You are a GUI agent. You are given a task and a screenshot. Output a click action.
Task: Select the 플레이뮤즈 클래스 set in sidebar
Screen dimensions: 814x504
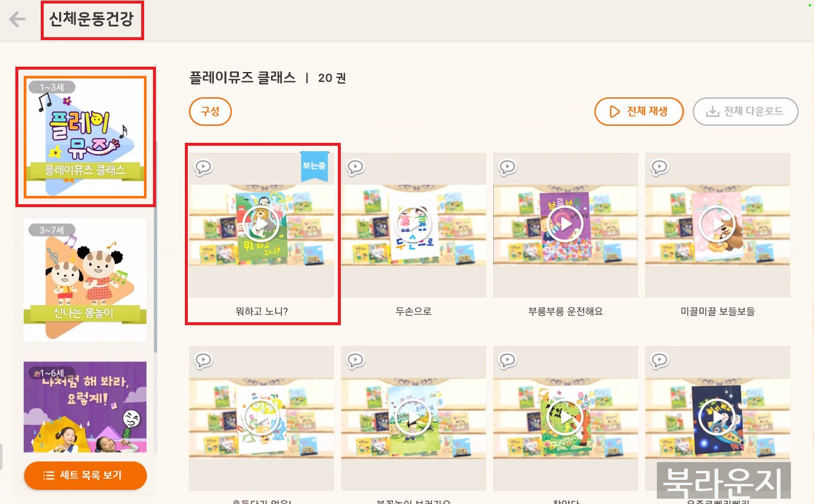pyautogui.click(x=85, y=137)
